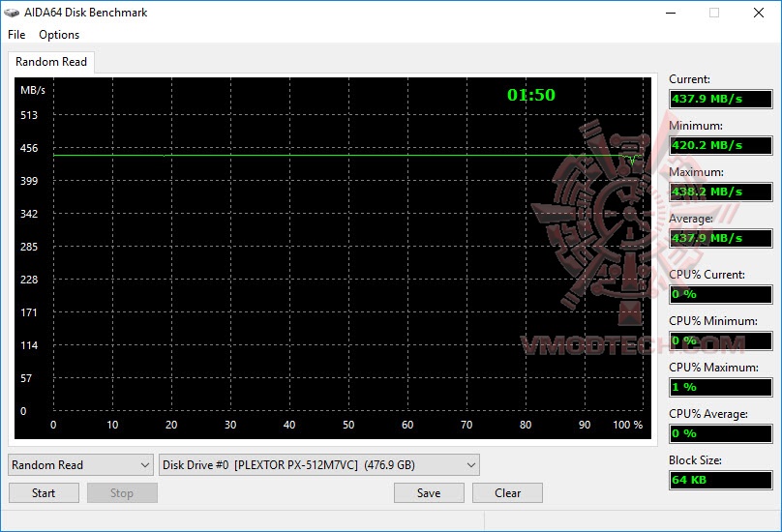Image resolution: width=782 pixels, height=532 pixels.
Task: Expand the Random Read test type dropdown
Action: point(80,464)
